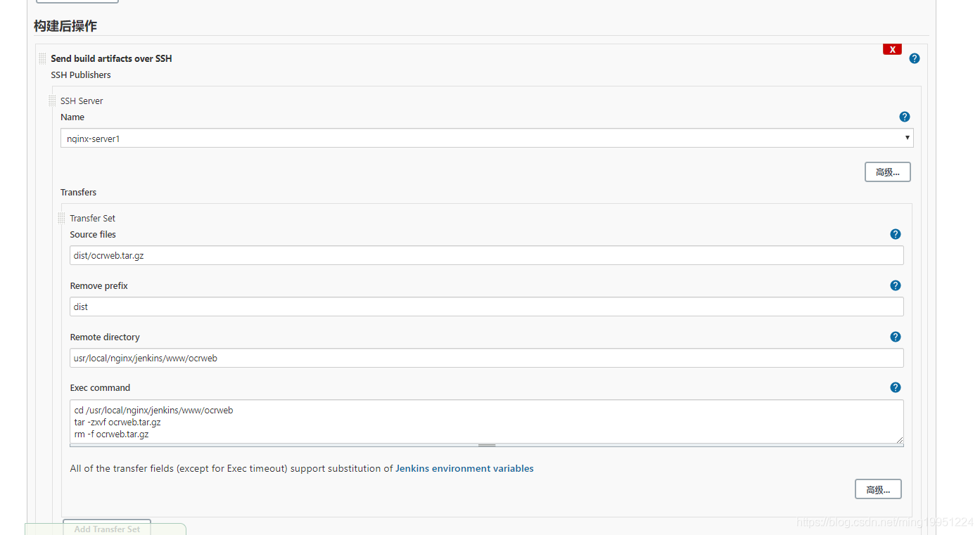The width and height of the screenshot is (980, 535).
Task: Click the Add Transfer Set button
Action: pos(107,529)
